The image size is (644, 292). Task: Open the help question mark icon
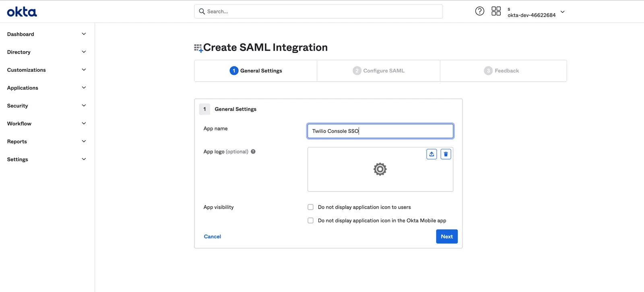[x=480, y=11]
